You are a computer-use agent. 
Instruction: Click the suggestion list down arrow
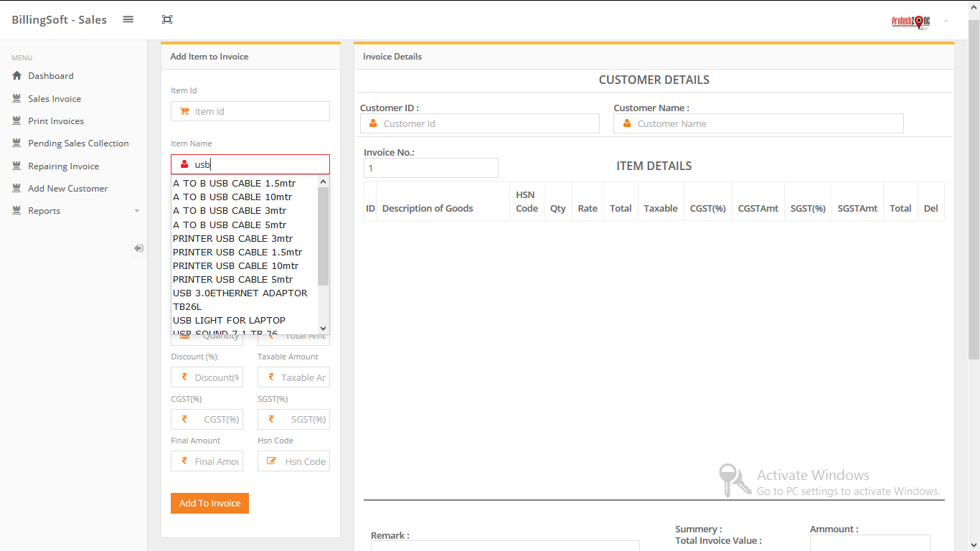pos(323,328)
